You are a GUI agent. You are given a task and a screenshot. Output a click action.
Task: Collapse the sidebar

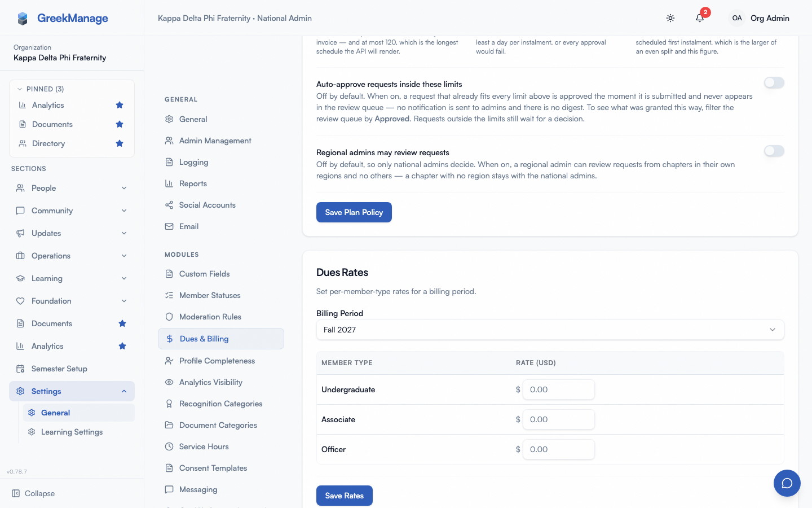tap(34, 493)
